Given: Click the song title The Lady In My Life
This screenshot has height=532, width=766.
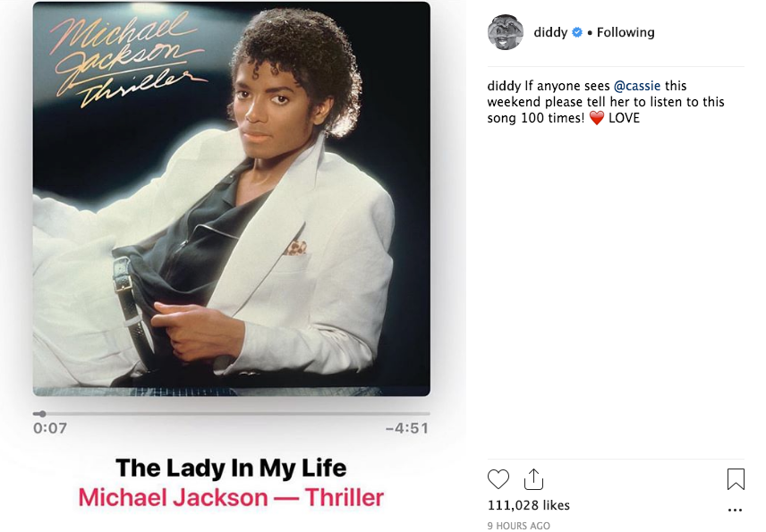Looking at the screenshot, I should (x=231, y=468).
